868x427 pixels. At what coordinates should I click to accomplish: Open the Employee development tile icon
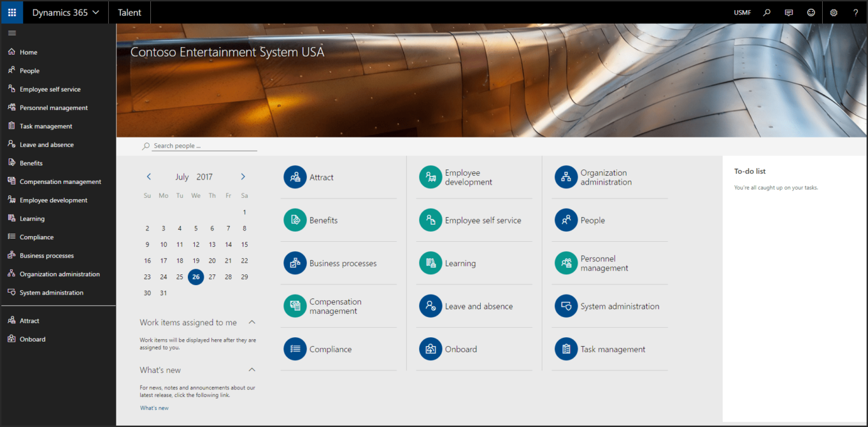431,177
